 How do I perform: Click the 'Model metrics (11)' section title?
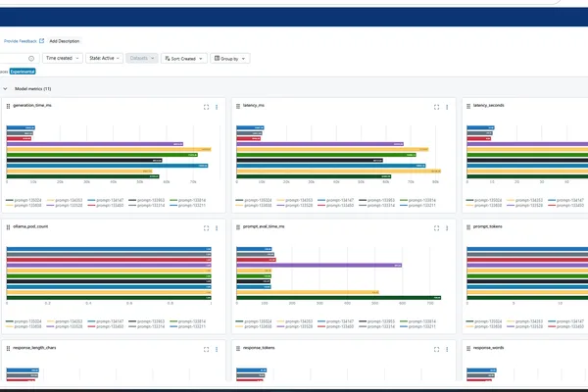tap(33, 89)
